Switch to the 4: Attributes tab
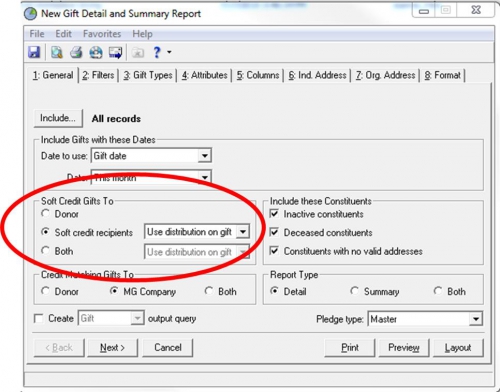The height and width of the screenshot is (392, 500). pos(204,75)
